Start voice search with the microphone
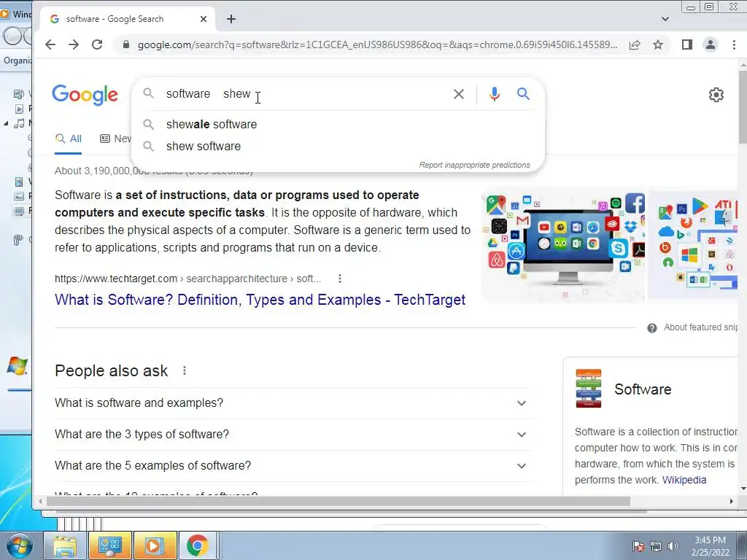Screen dimensions: 747x560 click(495, 94)
